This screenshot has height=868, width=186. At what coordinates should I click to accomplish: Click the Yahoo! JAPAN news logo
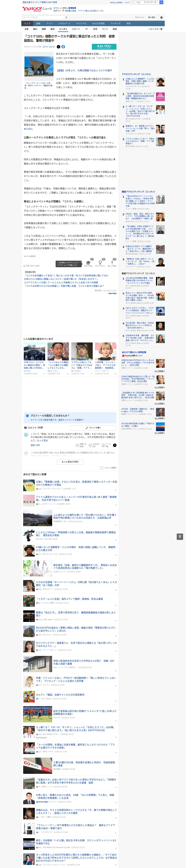click(37, 9)
